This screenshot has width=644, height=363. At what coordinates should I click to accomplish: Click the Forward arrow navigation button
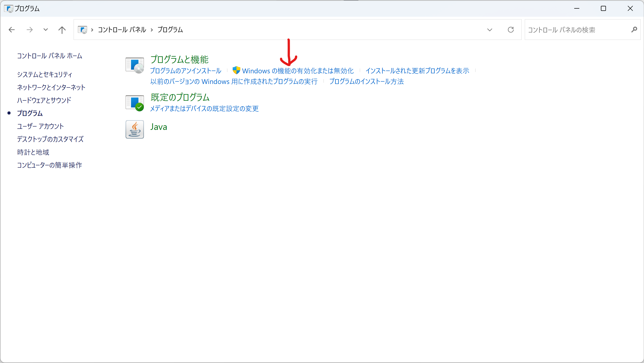pyautogui.click(x=30, y=30)
